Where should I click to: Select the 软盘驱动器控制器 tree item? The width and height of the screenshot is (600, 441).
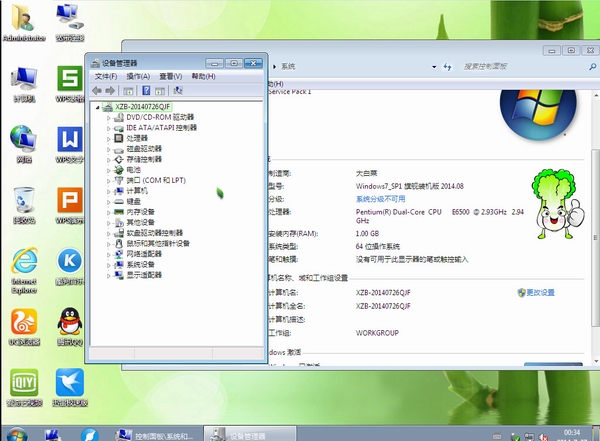pos(155,233)
